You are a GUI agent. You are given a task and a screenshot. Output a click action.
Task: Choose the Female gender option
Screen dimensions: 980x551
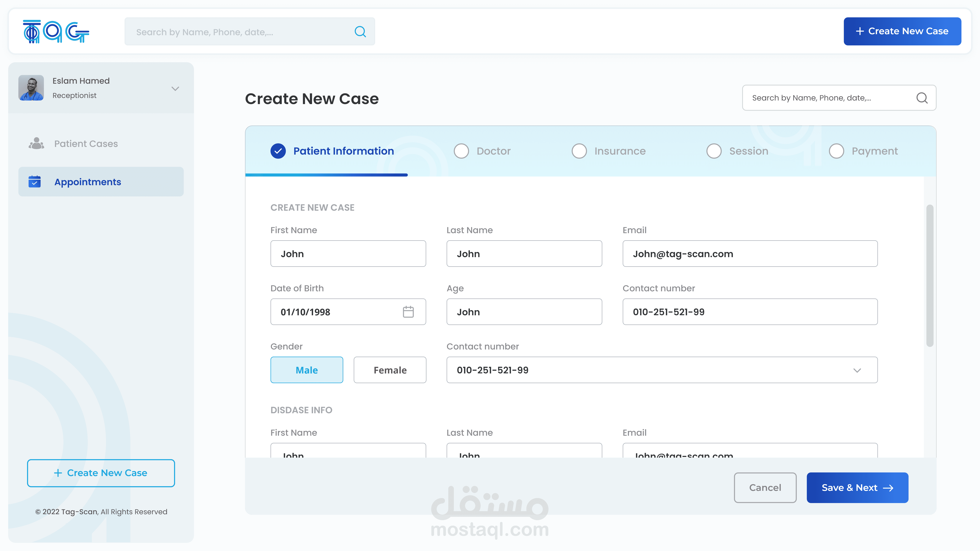pyautogui.click(x=390, y=370)
